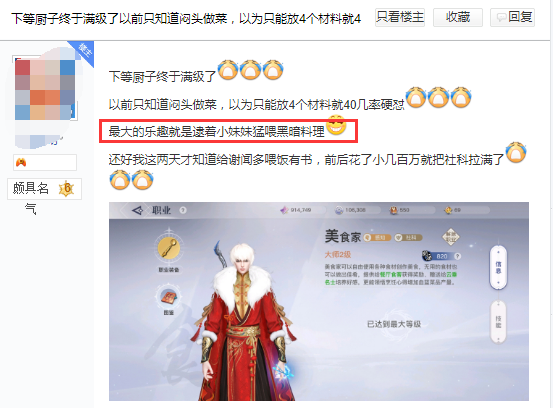The height and width of the screenshot is (408, 553).
Task: Click the diamond emblem beside 美食家
Action: 451,237
